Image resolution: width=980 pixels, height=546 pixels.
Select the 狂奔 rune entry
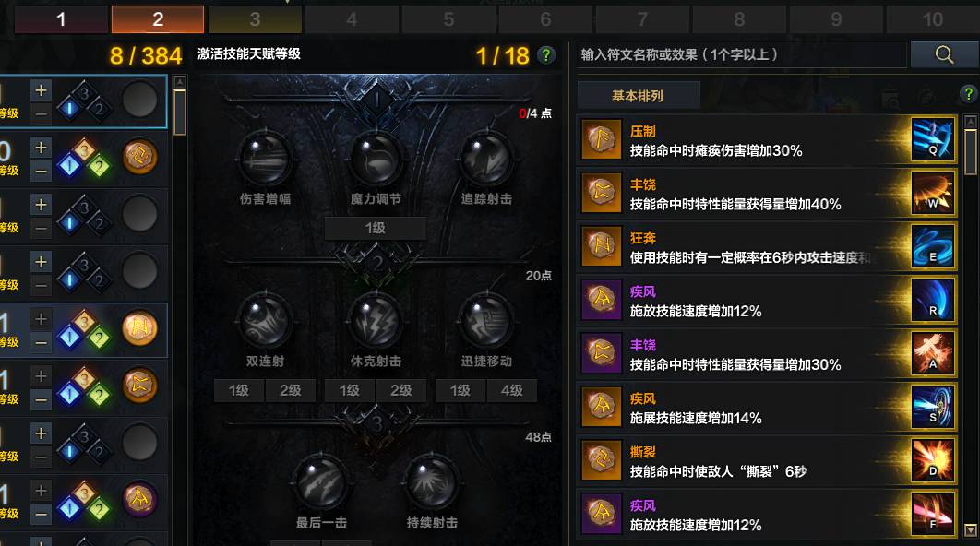[766, 247]
